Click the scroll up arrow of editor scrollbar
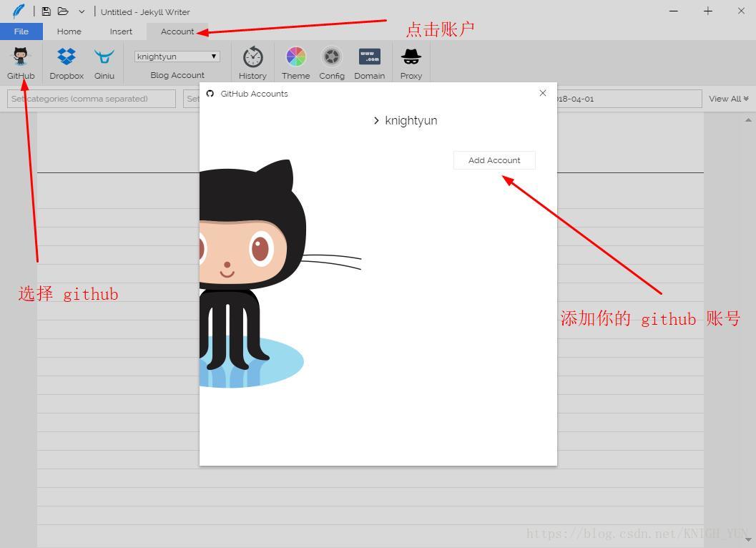 (748, 119)
